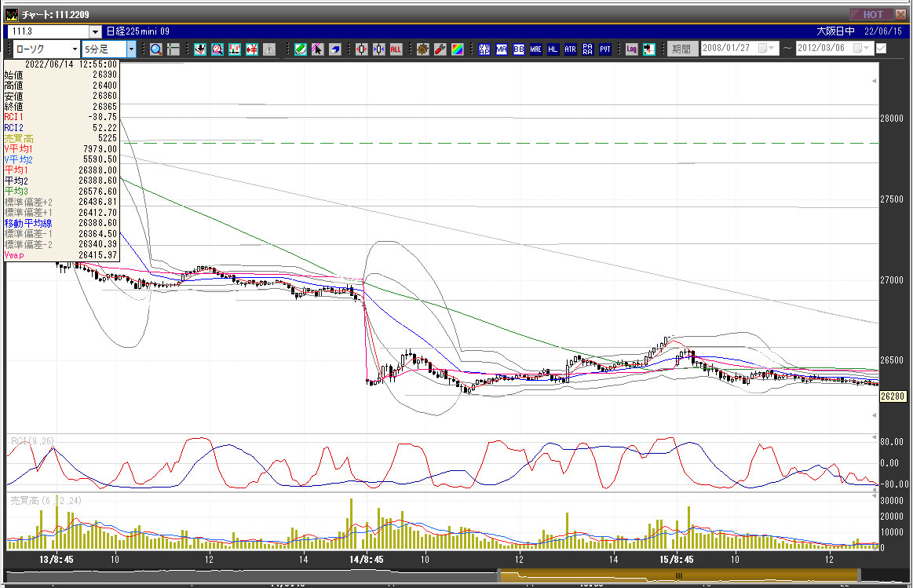This screenshot has height=588, width=913.
Task: Click the 26280 current price label
Action: [893, 396]
